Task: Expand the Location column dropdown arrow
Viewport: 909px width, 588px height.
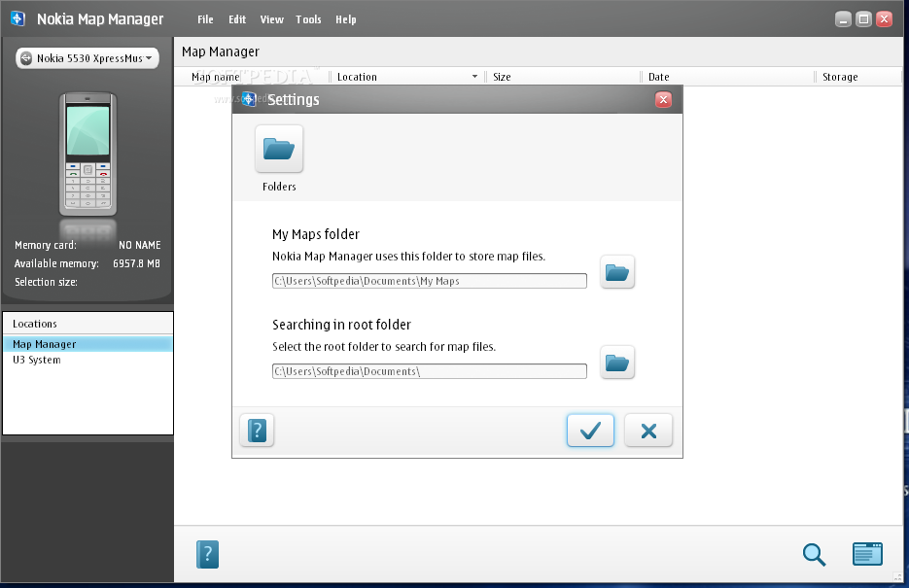Action: (474, 77)
